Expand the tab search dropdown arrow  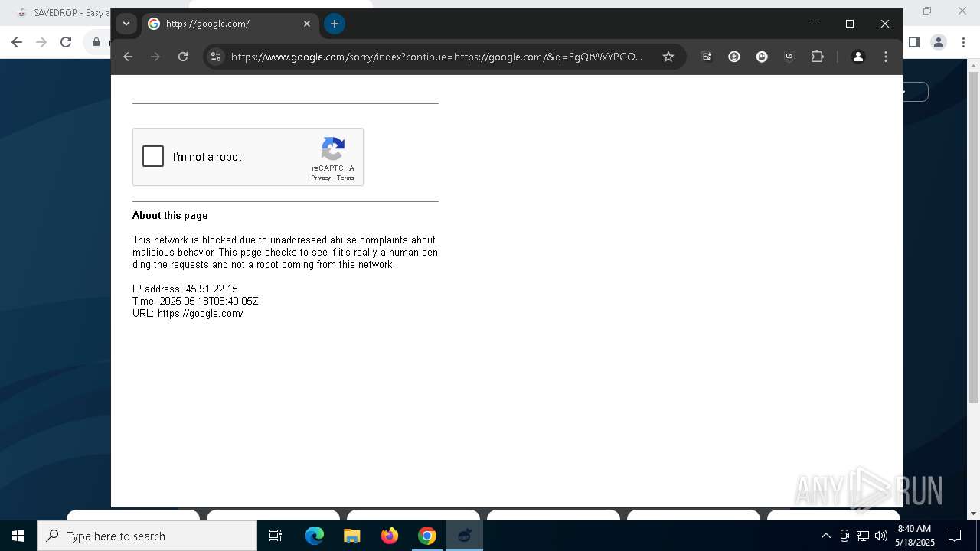pos(126,24)
